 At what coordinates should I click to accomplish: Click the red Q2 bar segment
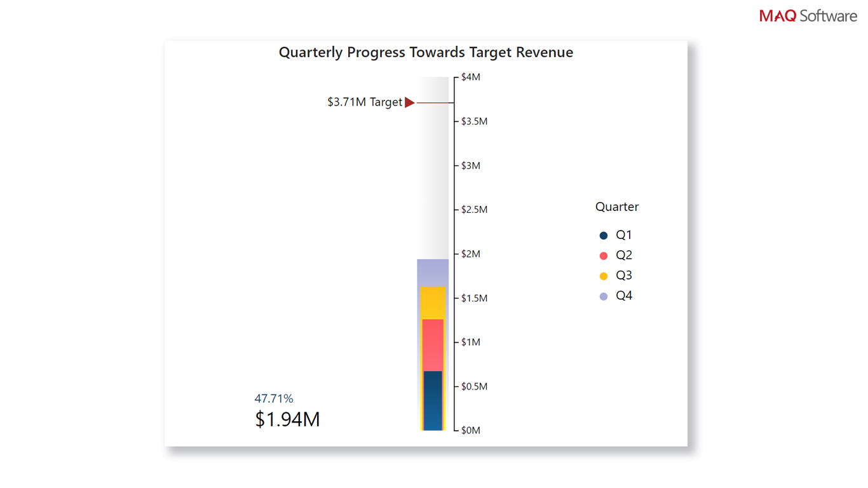433,345
